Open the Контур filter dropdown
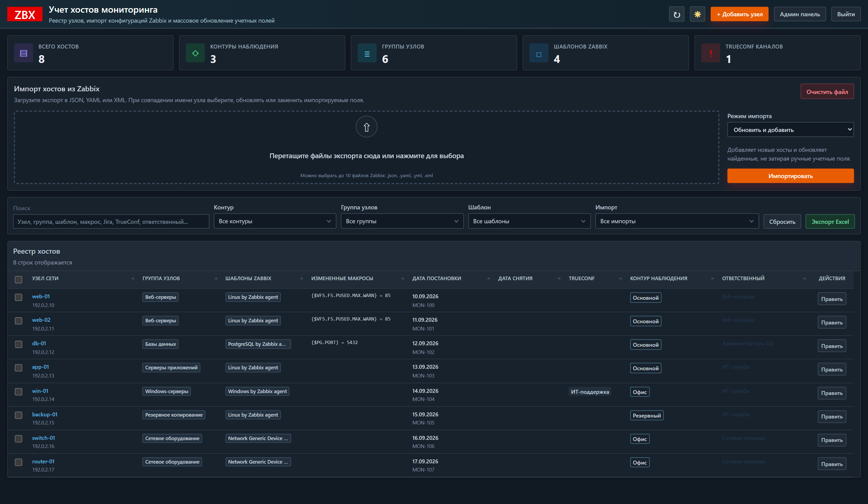The height and width of the screenshot is (504, 868). 275,221
